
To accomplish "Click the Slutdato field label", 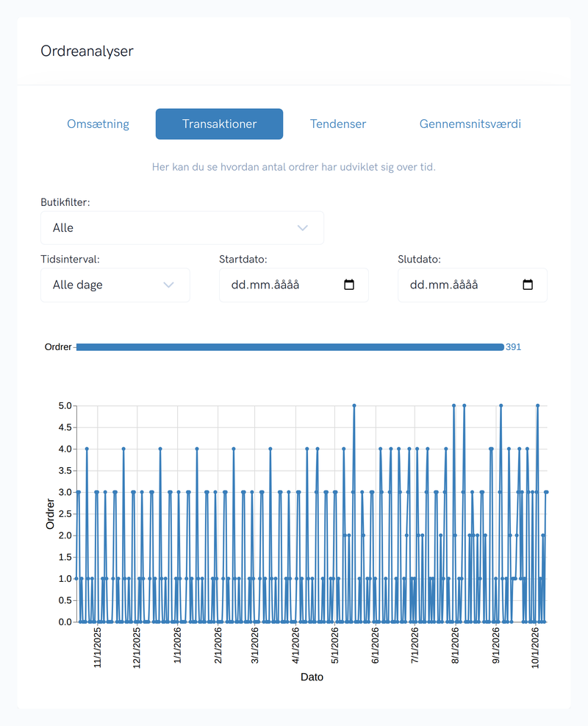I will [420, 259].
